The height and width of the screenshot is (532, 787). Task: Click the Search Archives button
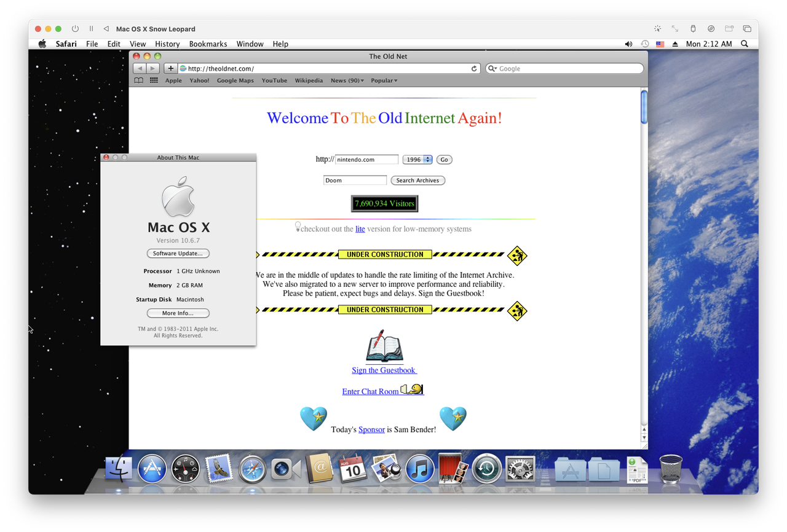[417, 181]
